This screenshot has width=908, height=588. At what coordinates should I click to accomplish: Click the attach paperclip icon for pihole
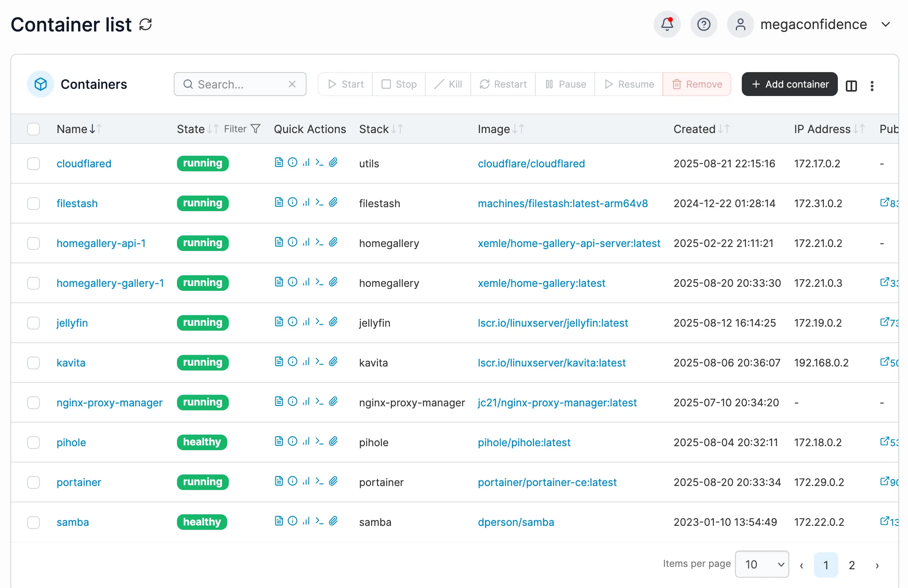click(x=333, y=441)
